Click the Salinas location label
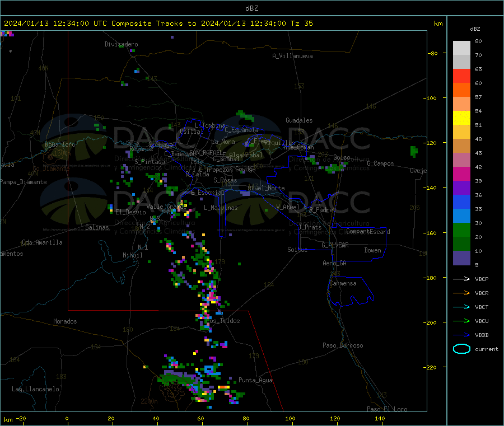Image resolution: width=504 pixels, height=426 pixels. (97, 227)
